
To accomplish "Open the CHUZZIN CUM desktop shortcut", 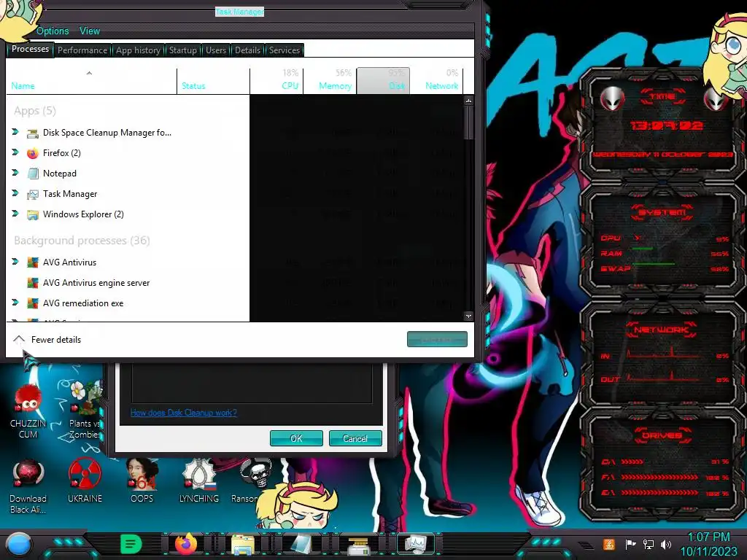I will (28, 411).
